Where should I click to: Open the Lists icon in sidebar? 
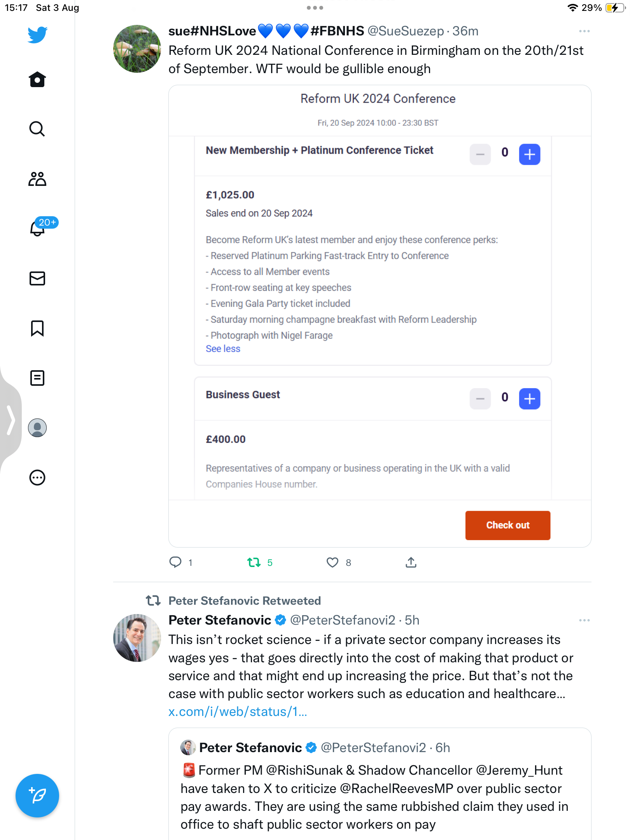[x=37, y=378]
